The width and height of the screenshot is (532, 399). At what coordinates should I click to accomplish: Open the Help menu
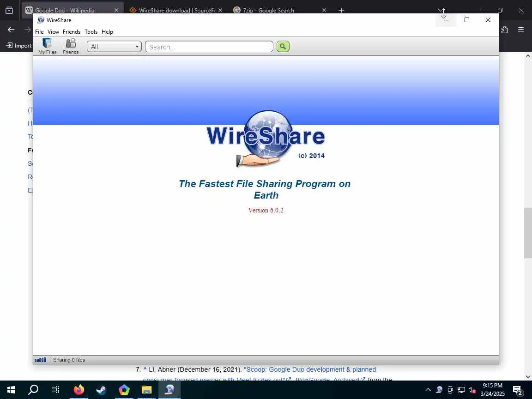click(107, 31)
